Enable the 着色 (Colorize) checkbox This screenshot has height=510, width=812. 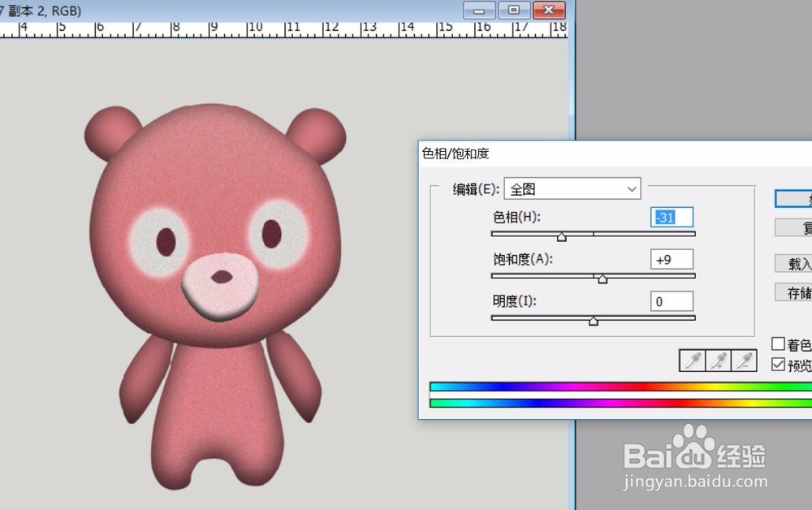[779, 344]
